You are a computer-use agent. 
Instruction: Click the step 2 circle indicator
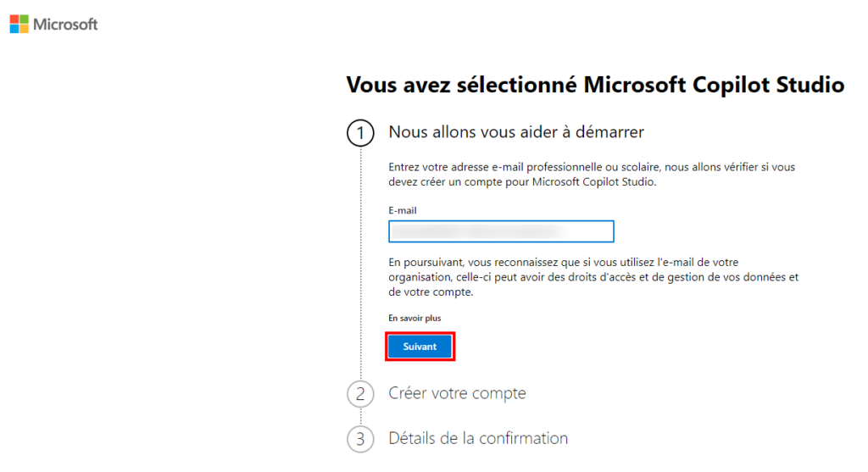(x=360, y=394)
